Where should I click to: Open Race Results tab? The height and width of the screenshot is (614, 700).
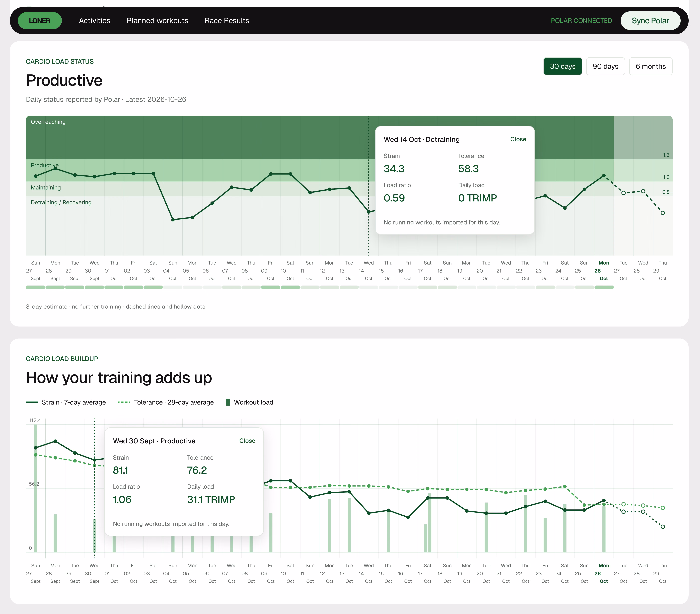click(x=227, y=21)
